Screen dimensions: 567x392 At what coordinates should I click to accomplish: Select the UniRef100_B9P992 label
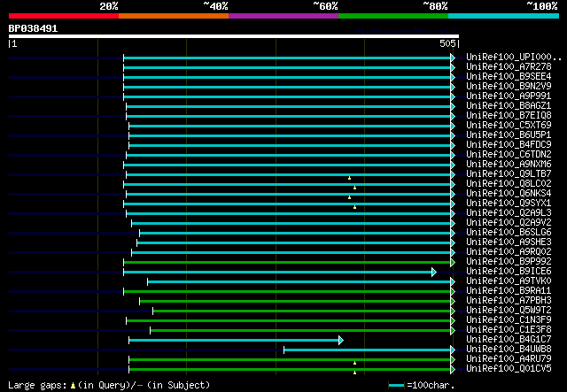click(509, 262)
